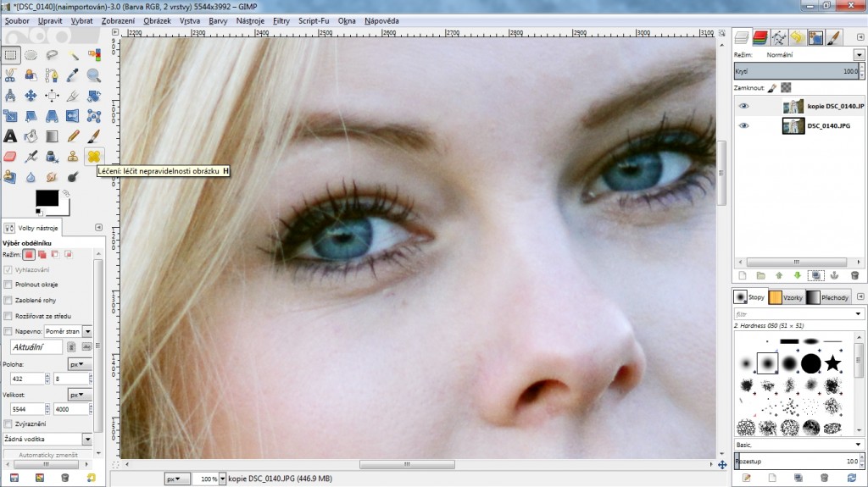
Task: Pick the Free Select lasso tool
Action: 52,55
